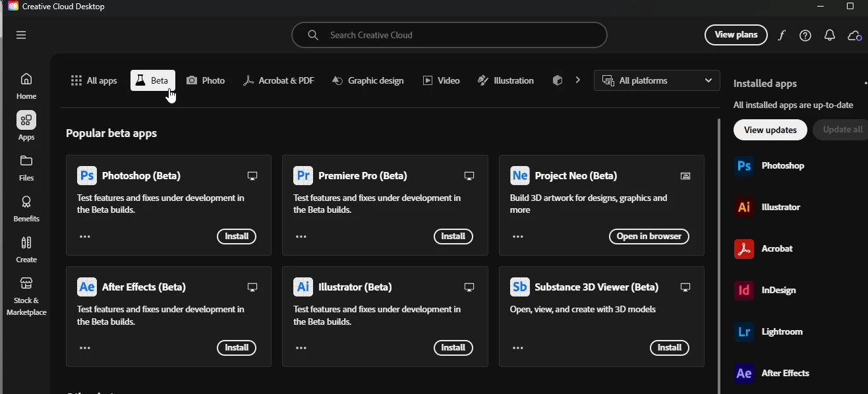Open more options for Illustrator (Beta)
Image resolution: width=868 pixels, height=394 pixels.
(301, 348)
